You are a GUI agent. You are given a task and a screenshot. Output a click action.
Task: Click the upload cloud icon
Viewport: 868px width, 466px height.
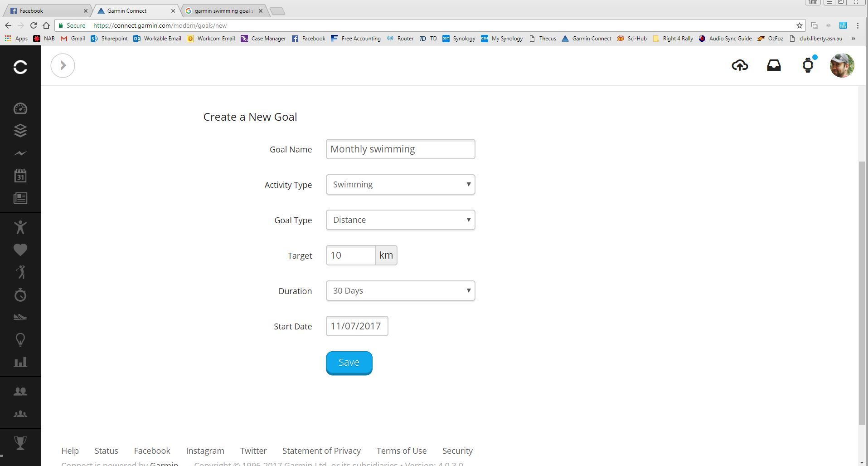(x=739, y=65)
